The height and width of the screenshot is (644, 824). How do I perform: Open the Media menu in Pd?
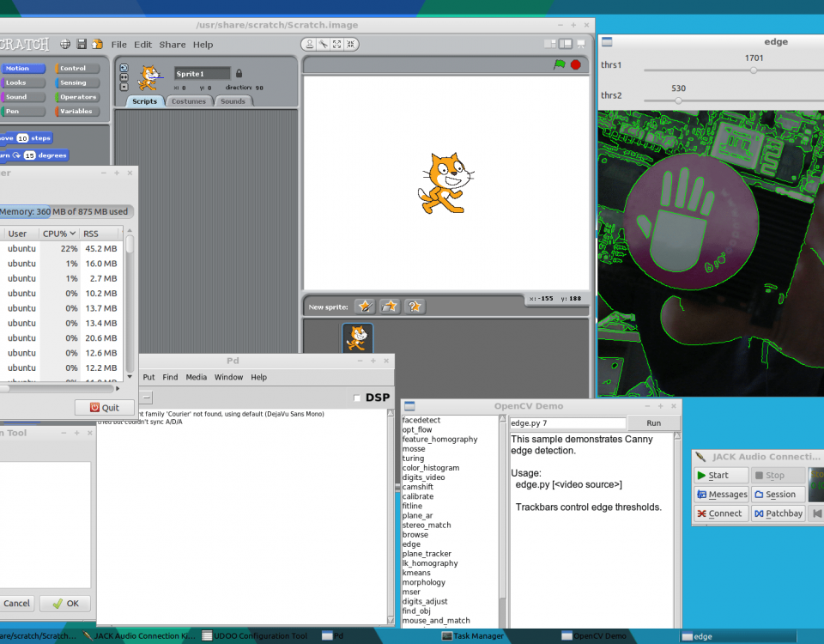pyautogui.click(x=196, y=377)
